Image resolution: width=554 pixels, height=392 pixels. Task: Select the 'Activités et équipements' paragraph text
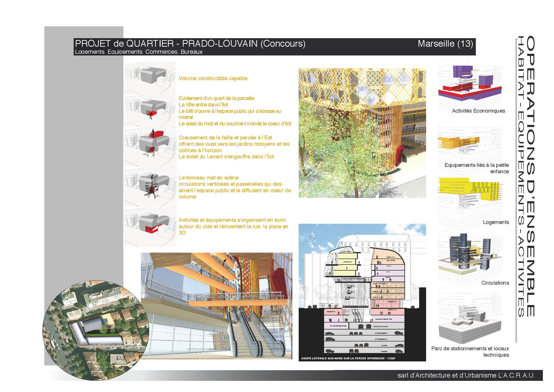pyautogui.click(x=233, y=226)
